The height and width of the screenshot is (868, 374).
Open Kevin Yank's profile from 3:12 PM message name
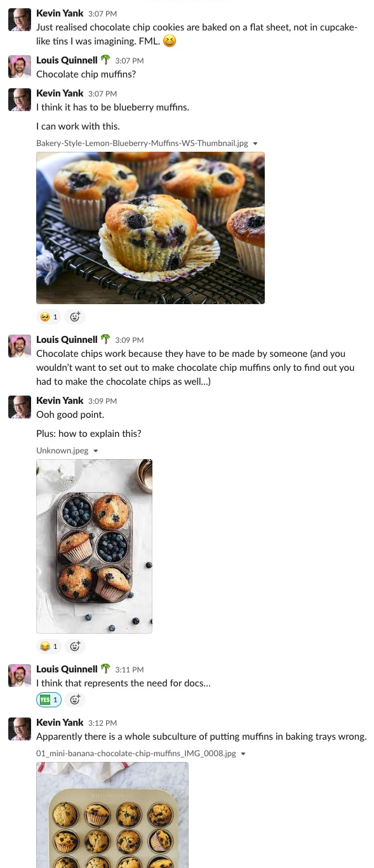click(x=60, y=723)
